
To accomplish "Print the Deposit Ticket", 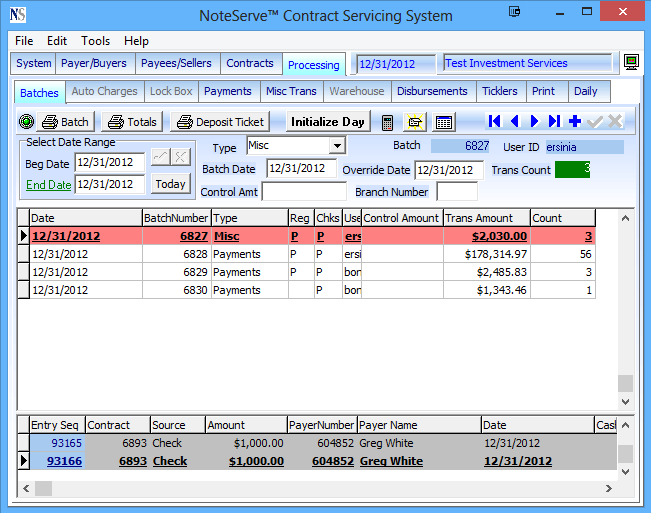I will pos(219,122).
